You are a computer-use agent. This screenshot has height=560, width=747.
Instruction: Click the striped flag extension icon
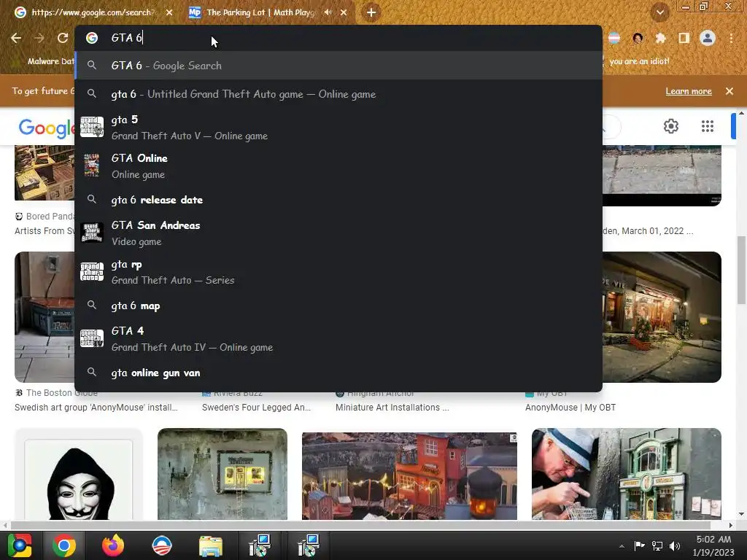tap(614, 38)
